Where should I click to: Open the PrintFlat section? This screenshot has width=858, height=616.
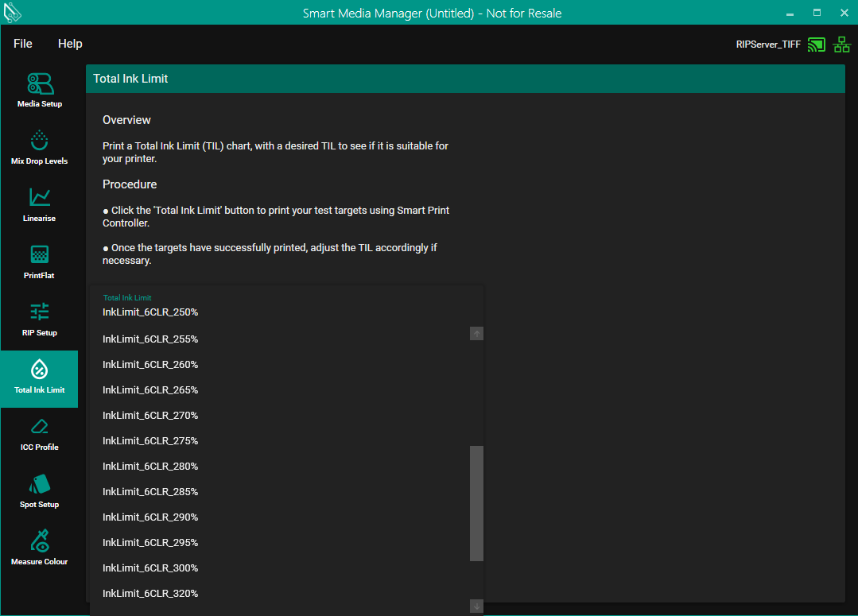40,262
